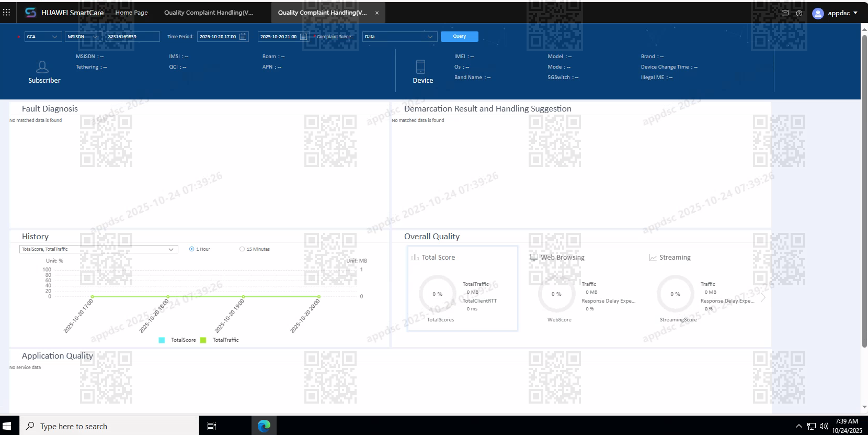Open the application grid menu icon
The width and height of the screenshot is (868, 435).
click(x=6, y=12)
